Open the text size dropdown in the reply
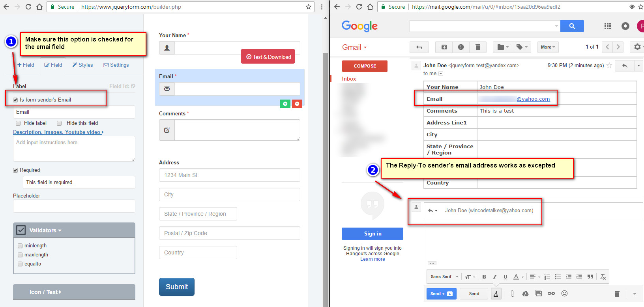This screenshot has width=644, height=307. coord(470,277)
